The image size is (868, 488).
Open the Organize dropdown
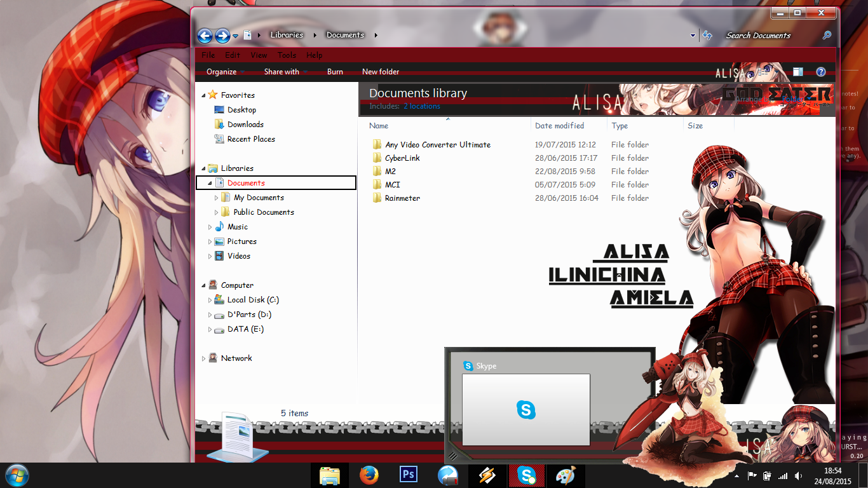[x=226, y=72]
